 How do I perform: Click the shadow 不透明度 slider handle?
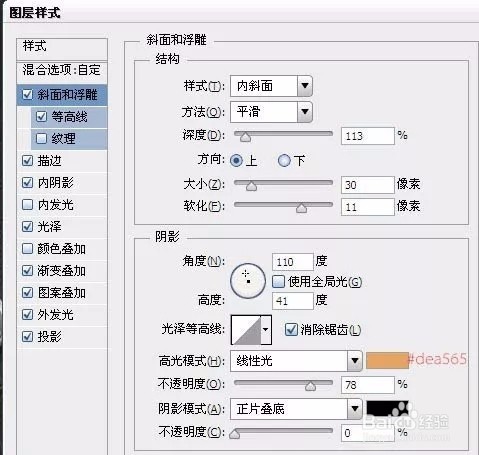(x=235, y=434)
